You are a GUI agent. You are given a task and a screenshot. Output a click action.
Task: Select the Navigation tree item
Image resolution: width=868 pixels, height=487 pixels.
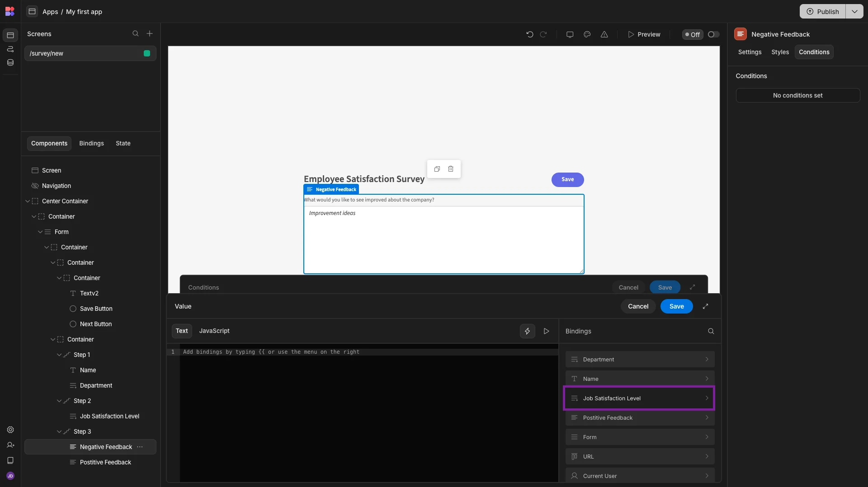point(90,186)
